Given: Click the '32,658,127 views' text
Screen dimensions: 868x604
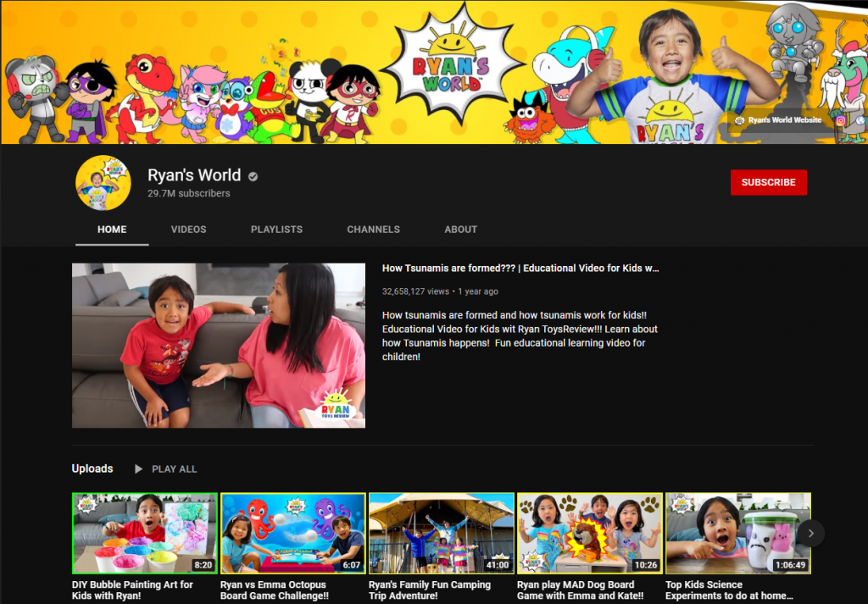Looking at the screenshot, I should (415, 291).
